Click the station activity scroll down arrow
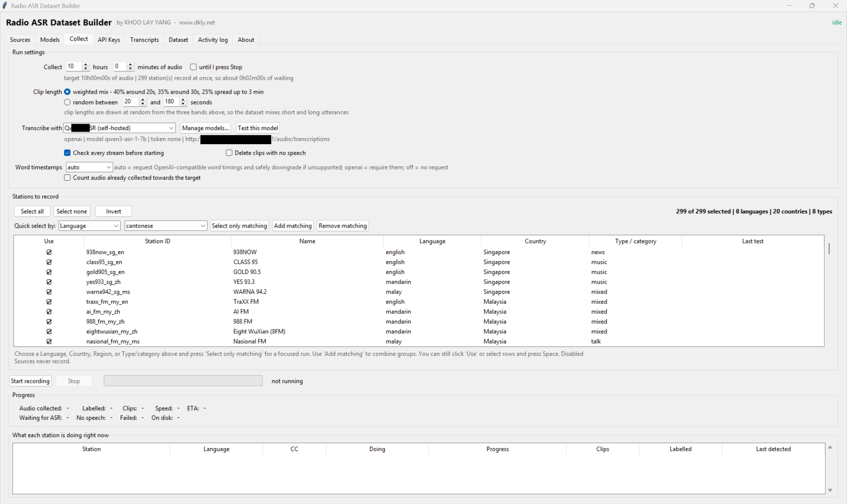 (x=830, y=490)
